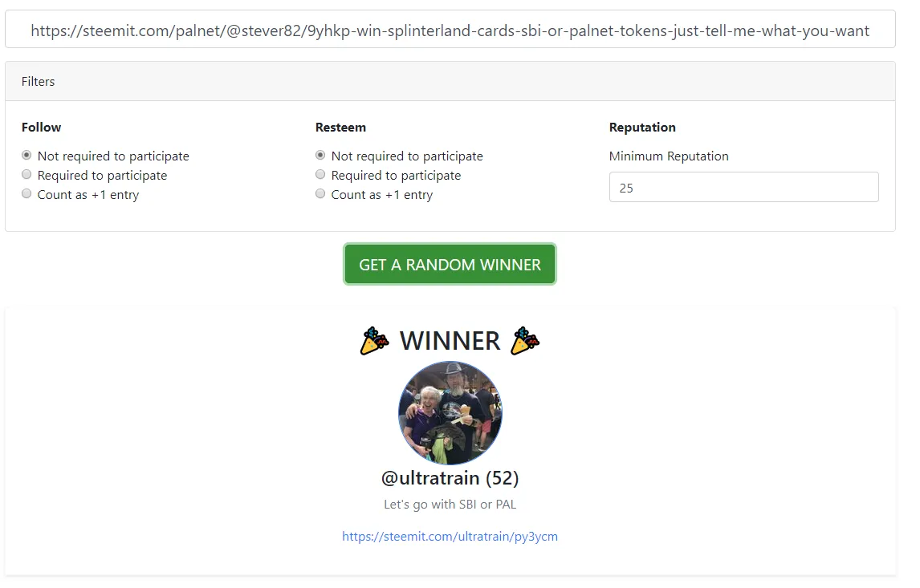Select 'Required to participate' under Follow
920x588 pixels.
26,174
